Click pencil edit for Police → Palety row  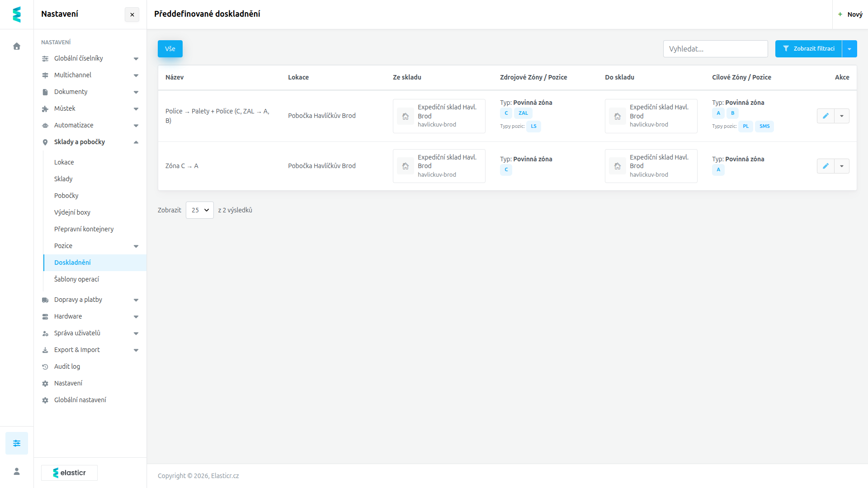(826, 116)
